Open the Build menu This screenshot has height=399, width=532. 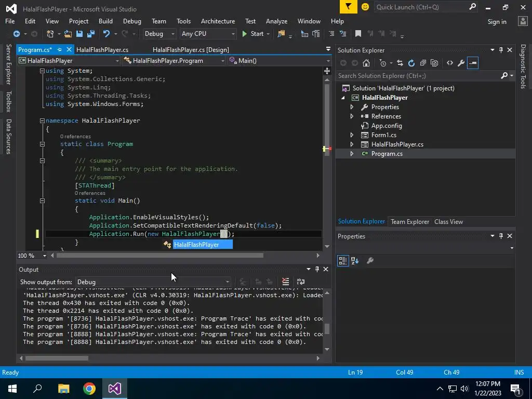coord(105,21)
